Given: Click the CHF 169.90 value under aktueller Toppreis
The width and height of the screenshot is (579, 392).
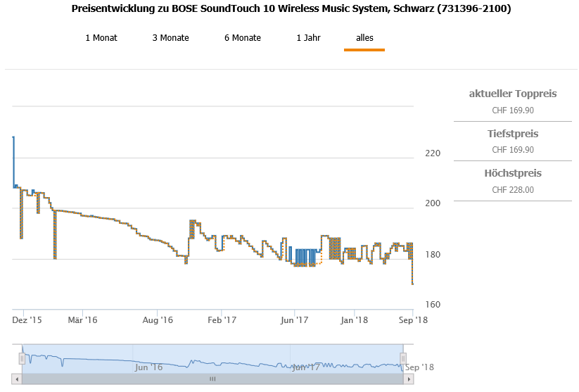Looking at the screenshot, I should (513, 110).
